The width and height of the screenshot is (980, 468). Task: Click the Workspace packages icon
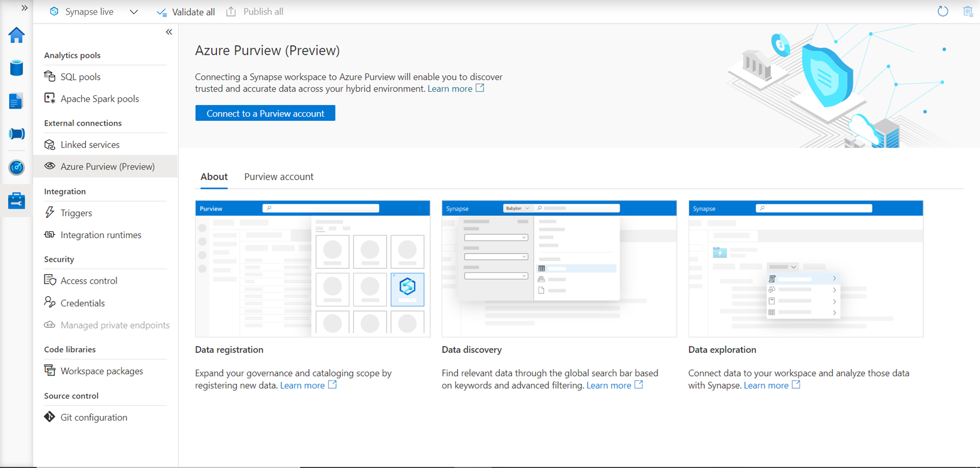[x=49, y=370]
